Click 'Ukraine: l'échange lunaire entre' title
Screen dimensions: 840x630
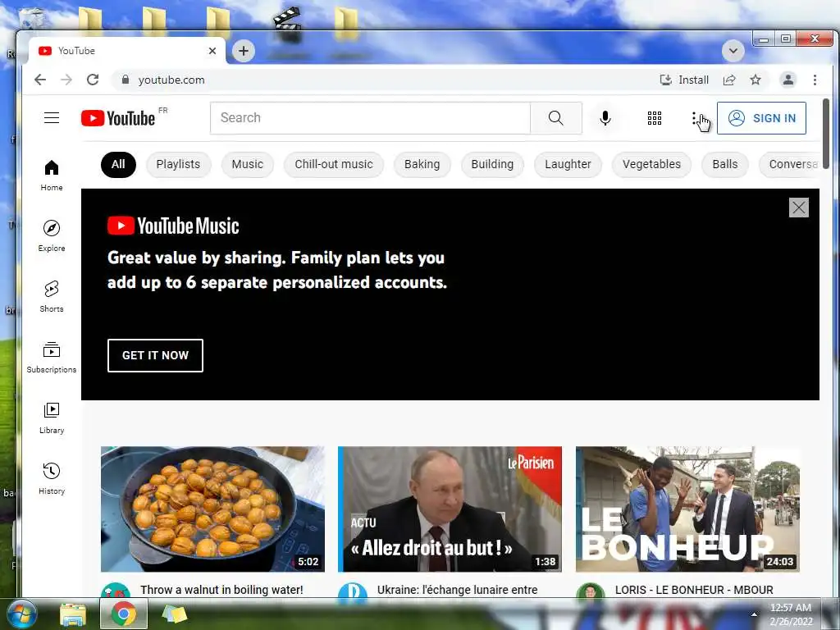click(x=458, y=590)
